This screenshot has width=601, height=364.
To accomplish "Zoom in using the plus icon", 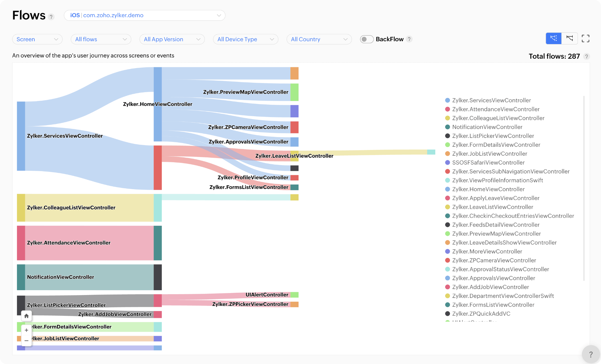I will (x=26, y=330).
